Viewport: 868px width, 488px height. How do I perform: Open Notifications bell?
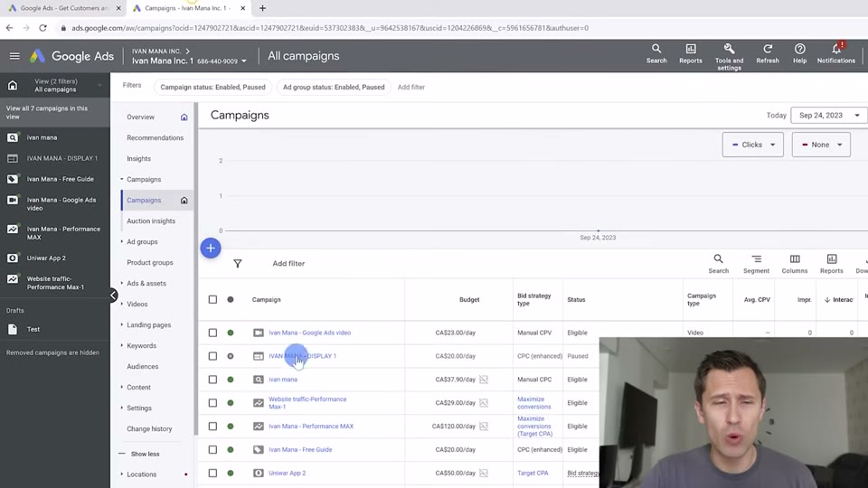click(835, 54)
